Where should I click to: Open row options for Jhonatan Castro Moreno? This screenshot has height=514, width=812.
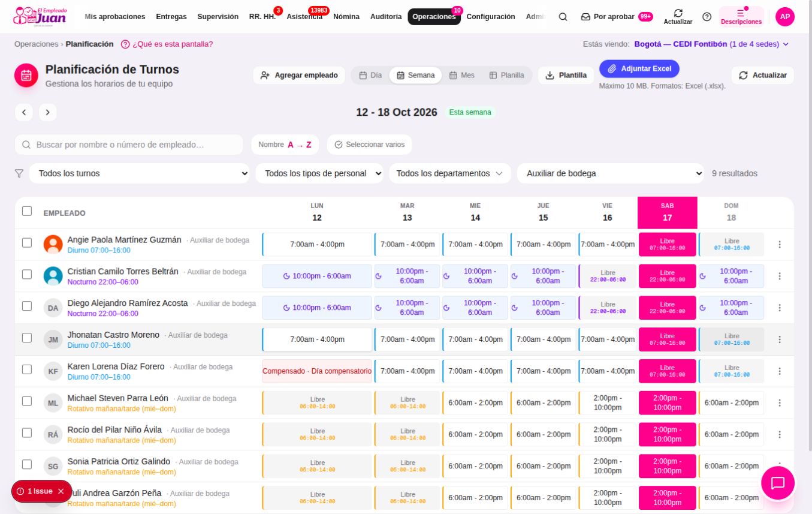point(780,339)
